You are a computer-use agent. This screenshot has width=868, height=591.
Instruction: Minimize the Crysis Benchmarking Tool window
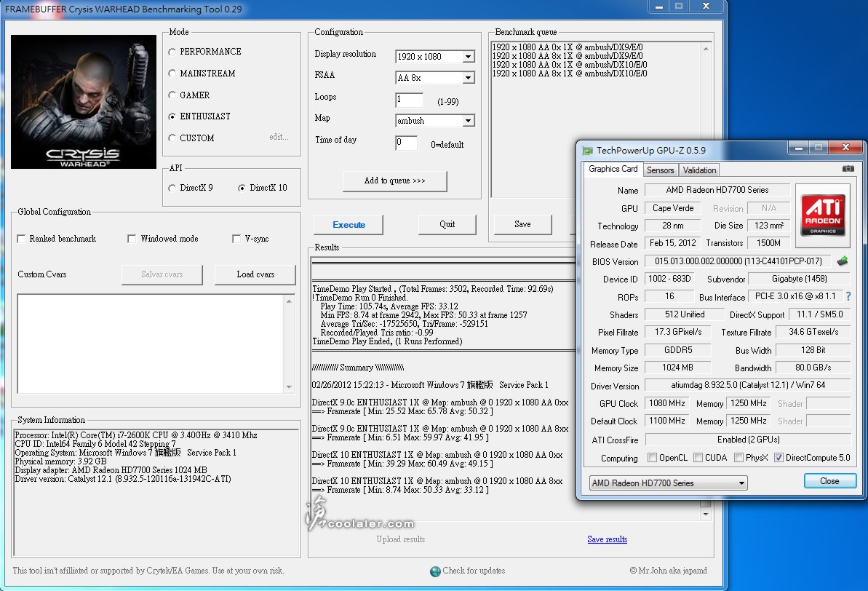point(658,7)
